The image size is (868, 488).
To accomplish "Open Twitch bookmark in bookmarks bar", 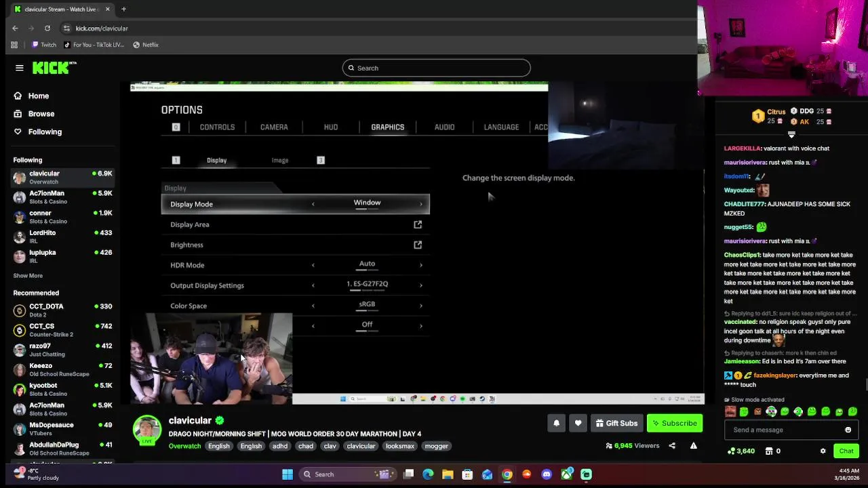I will pos(43,45).
